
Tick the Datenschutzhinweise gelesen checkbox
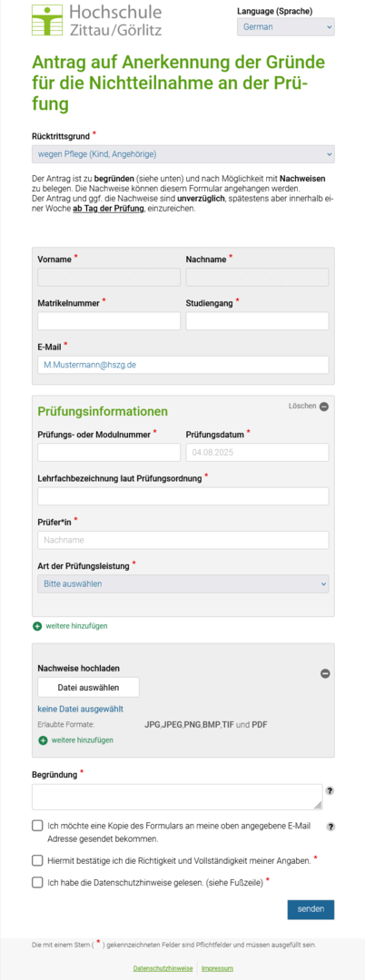pos(37,883)
